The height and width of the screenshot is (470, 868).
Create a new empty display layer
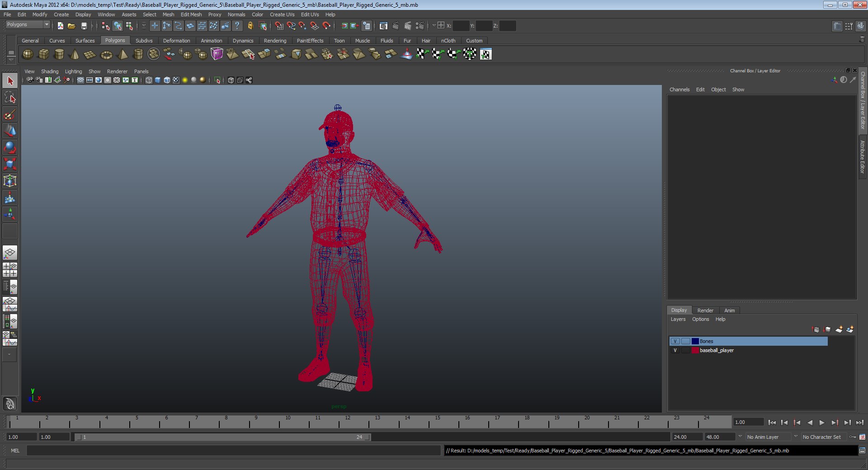839,329
